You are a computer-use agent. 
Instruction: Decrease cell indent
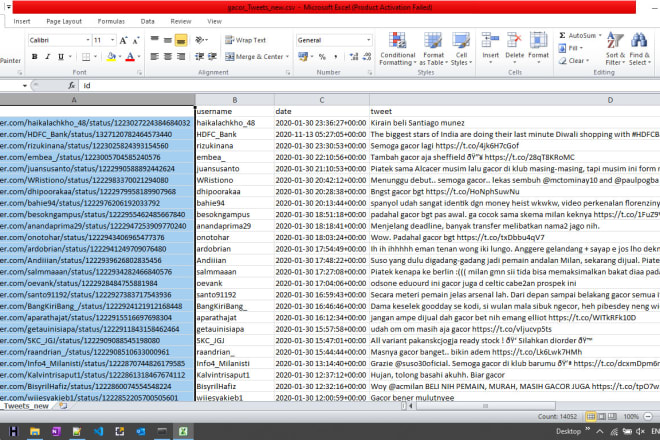tap(199, 56)
